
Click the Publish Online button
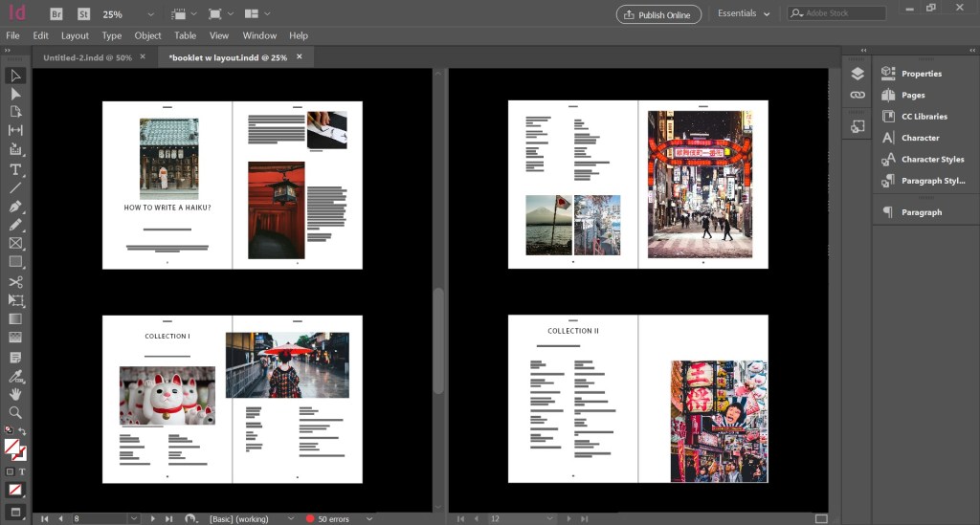click(x=658, y=14)
